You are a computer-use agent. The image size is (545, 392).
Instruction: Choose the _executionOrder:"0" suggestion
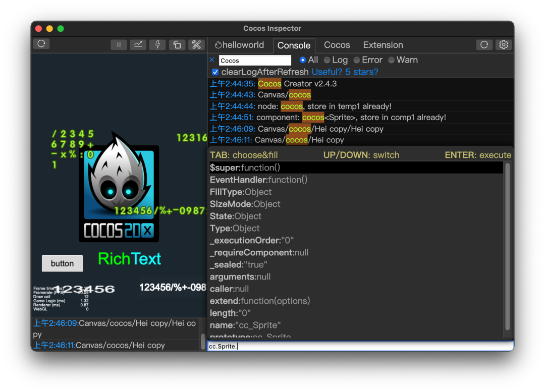coord(356,241)
